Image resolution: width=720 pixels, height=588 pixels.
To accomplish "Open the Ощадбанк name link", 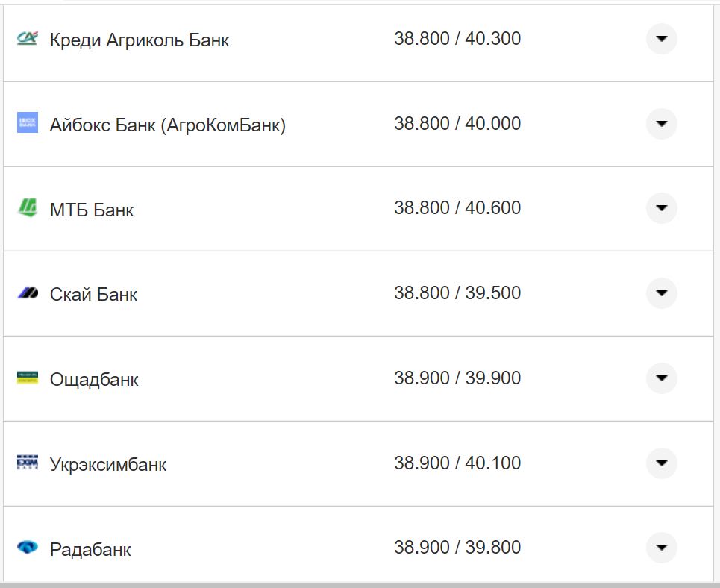I will pyautogui.click(x=94, y=379).
